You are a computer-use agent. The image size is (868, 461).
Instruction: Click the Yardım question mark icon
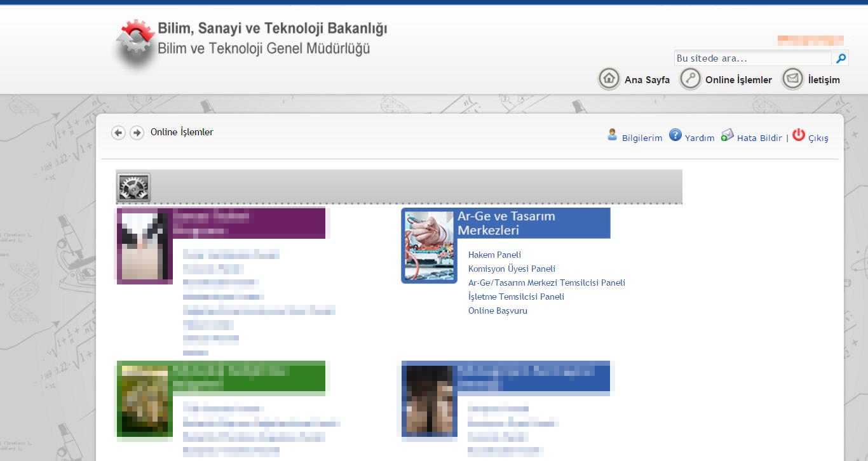coord(675,135)
